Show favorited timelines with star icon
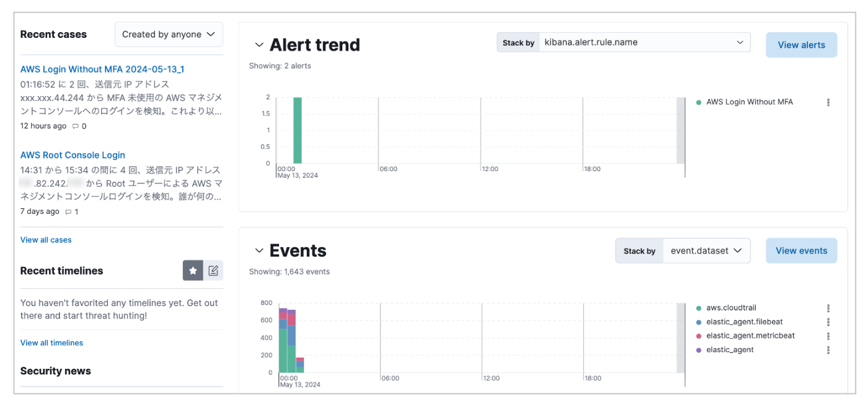The image size is (868, 401). coord(193,271)
